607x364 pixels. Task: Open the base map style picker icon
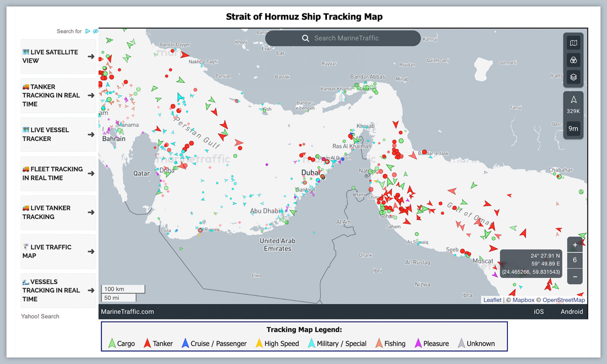[x=573, y=43]
